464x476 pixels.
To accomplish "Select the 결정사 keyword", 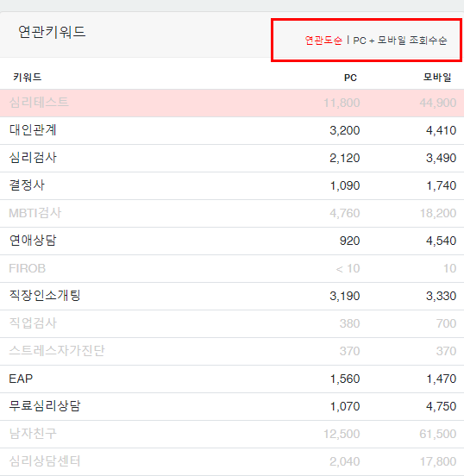I will point(27,185).
